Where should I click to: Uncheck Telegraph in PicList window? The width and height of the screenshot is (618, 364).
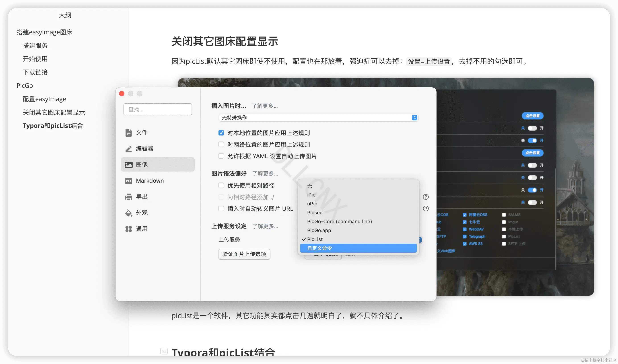tap(464, 237)
